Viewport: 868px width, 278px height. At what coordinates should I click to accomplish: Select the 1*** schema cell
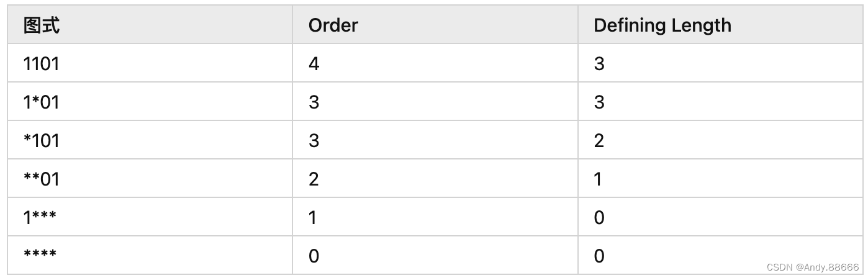pyautogui.click(x=40, y=217)
